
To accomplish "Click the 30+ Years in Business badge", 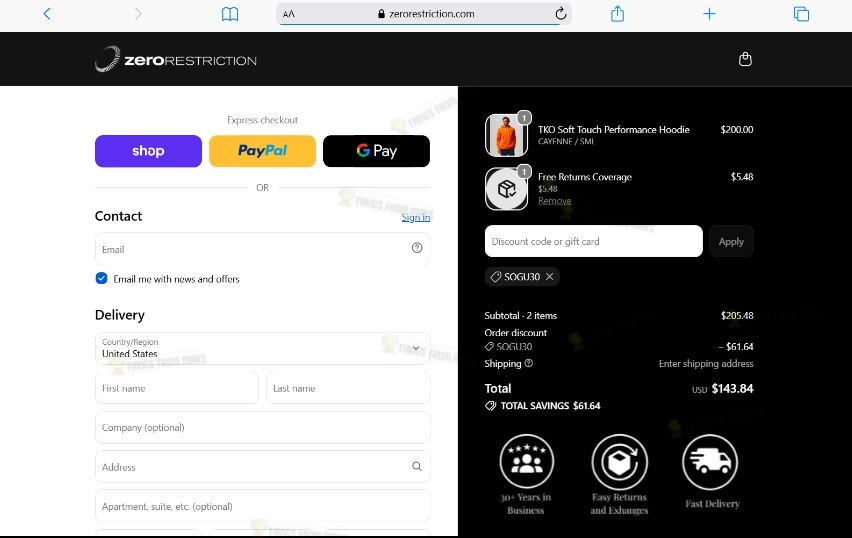I will click(526, 474).
